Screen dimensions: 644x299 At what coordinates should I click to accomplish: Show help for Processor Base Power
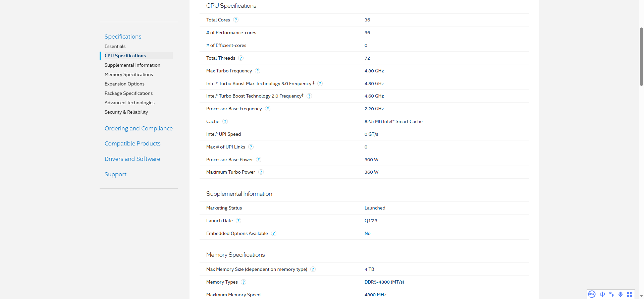coord(259,160)
